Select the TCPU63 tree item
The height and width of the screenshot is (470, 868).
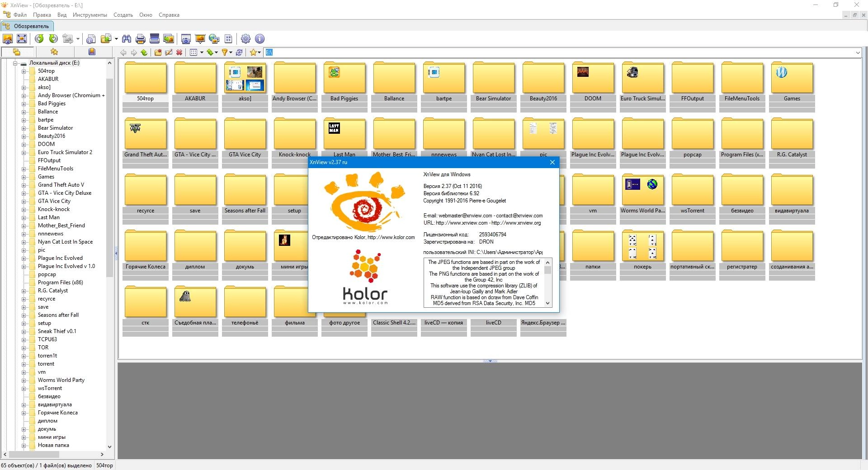tap(47, 339)
